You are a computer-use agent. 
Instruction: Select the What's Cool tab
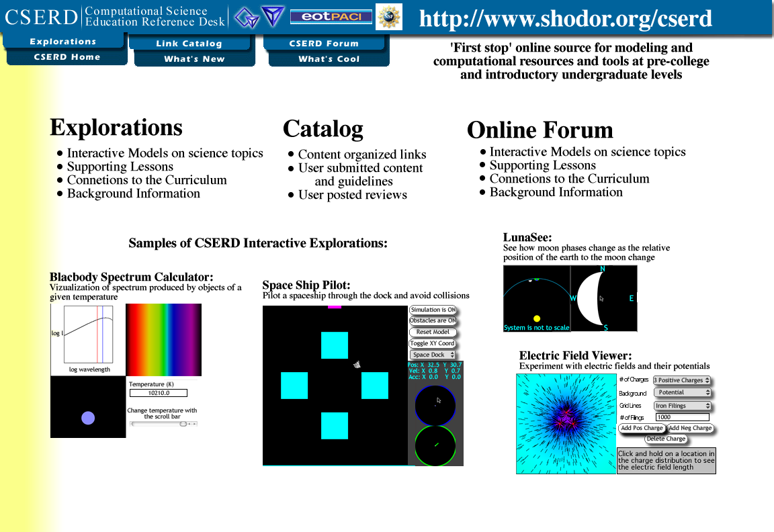(x=329, y=58)
